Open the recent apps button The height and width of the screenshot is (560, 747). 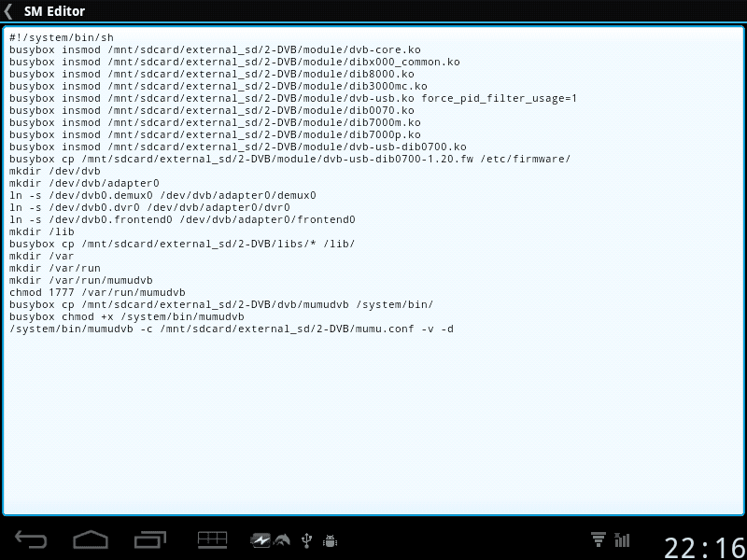click(150, 540)
